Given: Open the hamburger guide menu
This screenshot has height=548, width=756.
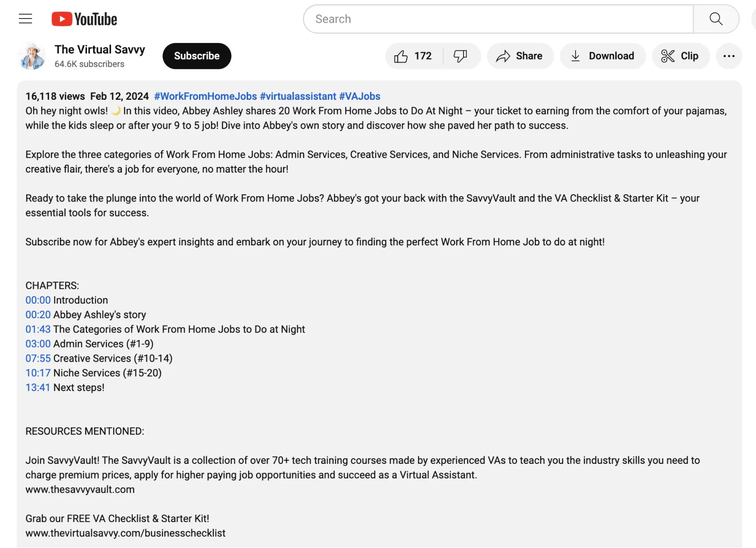Looking at the screenshot, I should 26,19.
